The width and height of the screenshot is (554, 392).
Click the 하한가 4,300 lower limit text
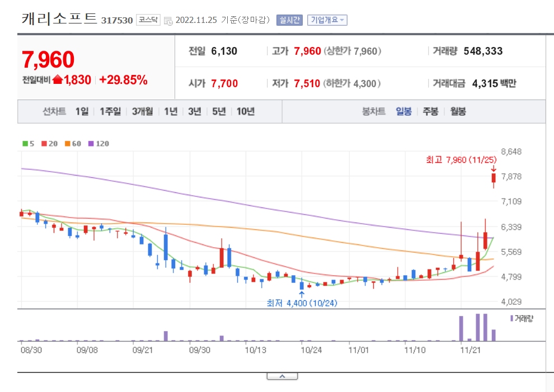(x=352, y=84)
